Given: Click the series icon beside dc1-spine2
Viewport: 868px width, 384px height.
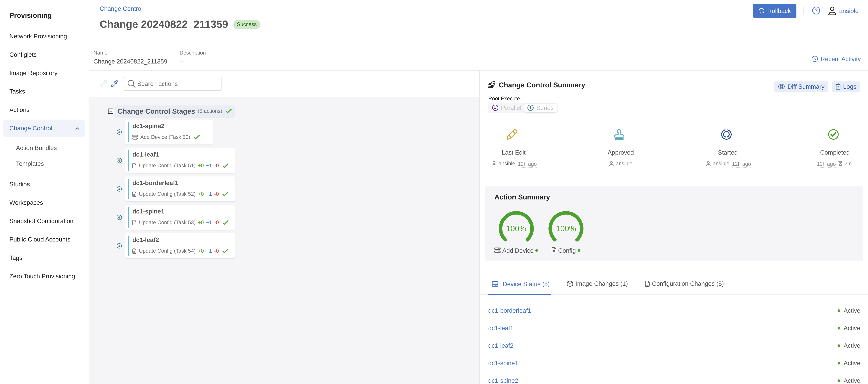Looking at the screenshot, I should tap(119, 132).
